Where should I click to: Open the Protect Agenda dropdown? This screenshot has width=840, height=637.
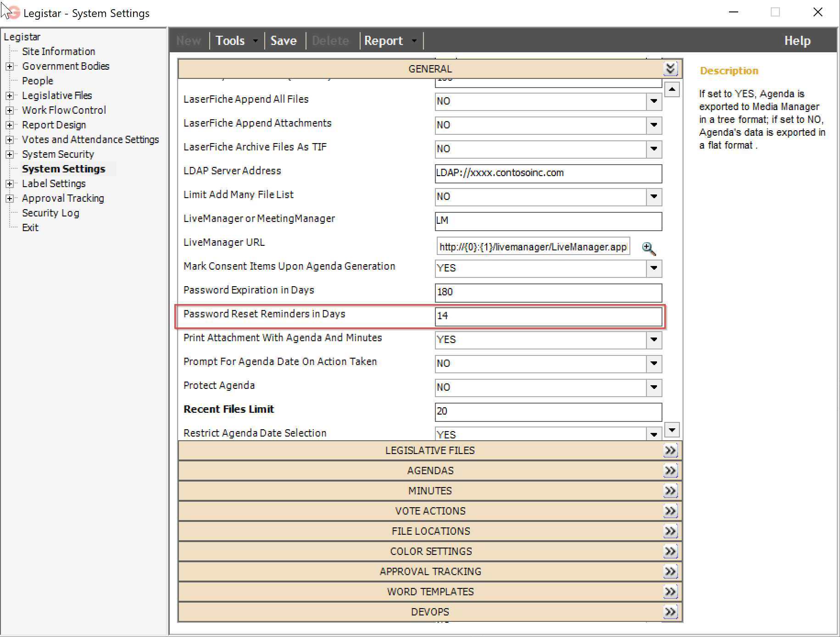653,388
